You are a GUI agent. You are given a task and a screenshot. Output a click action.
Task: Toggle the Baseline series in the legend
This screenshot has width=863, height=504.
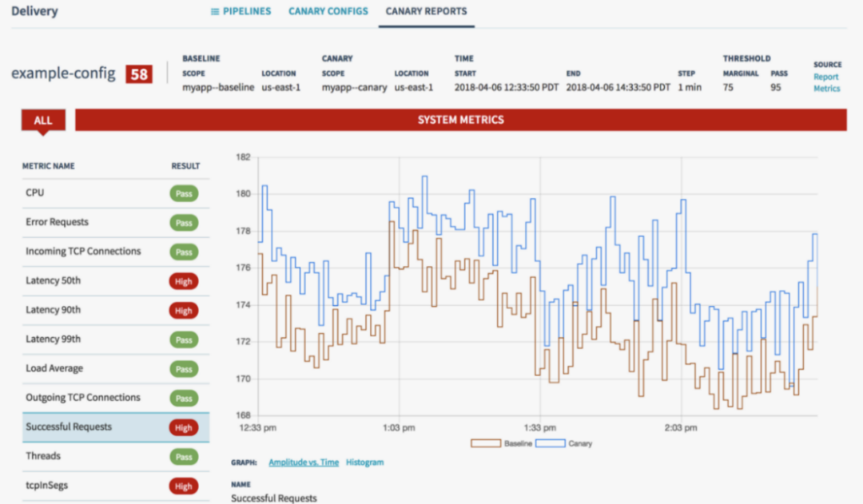click(501, 443)
